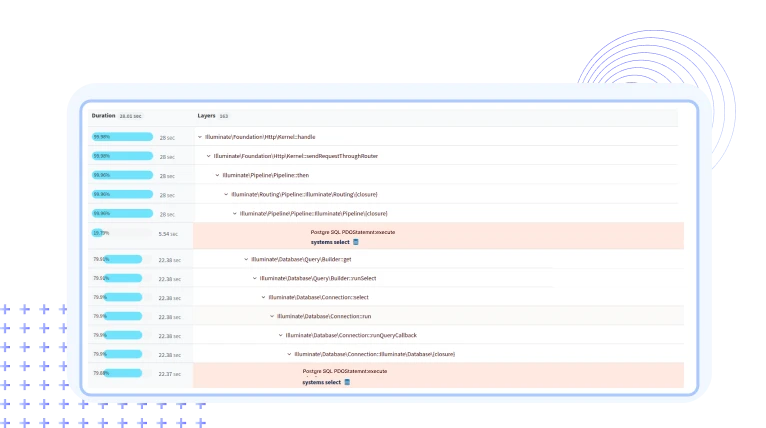Select the Routing\Pipeline closure layer name

click(304, 194)
